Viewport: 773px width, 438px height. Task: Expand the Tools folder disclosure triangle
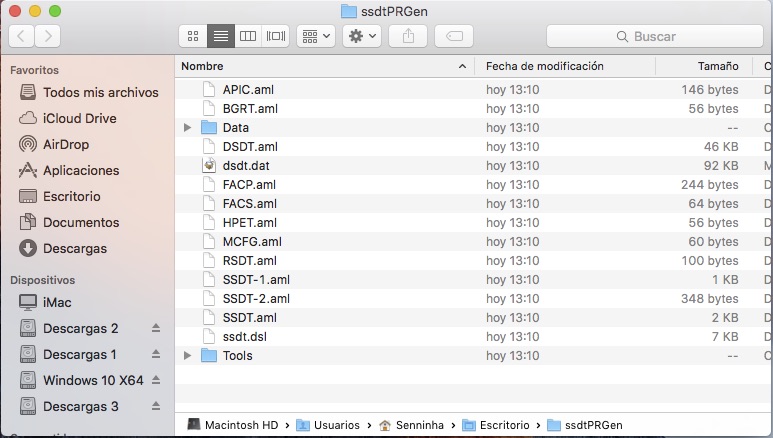pos(187,356)
